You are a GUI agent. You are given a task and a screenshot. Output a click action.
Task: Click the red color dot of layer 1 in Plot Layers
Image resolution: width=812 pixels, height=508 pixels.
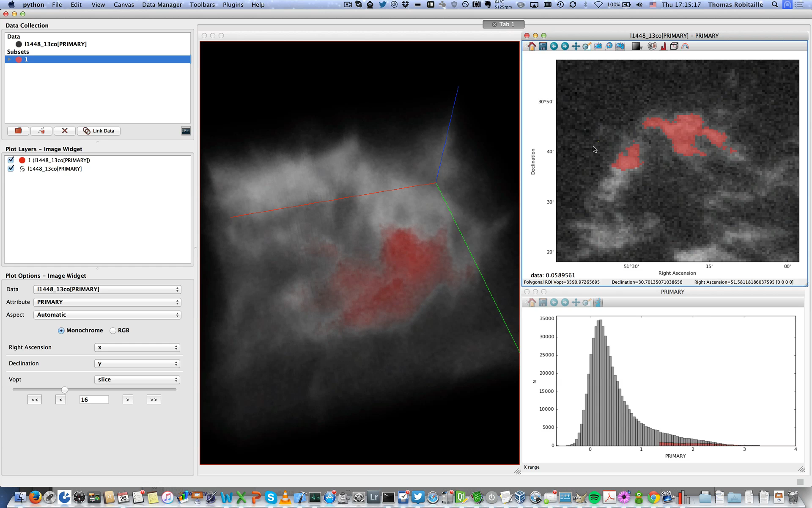coord(22,160)
